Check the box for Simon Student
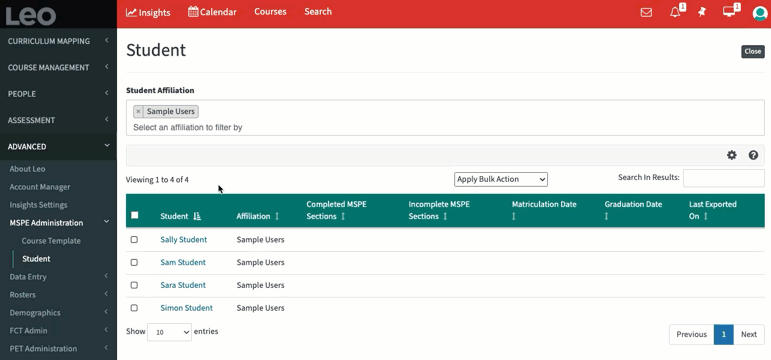Viewport: 771px width, 360px height. pos(134,308)
